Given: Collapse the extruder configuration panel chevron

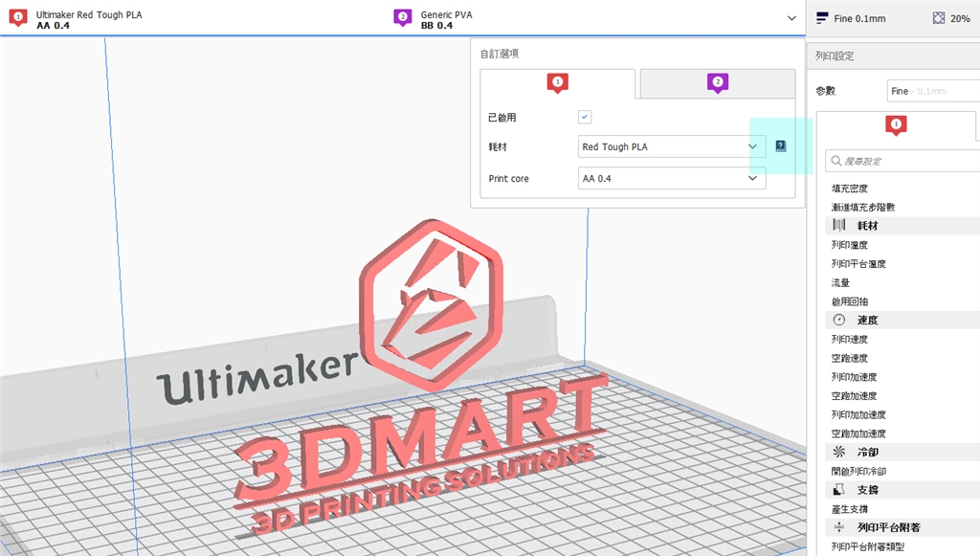Looking at the screenshot, I should click(x=791, y=18).
